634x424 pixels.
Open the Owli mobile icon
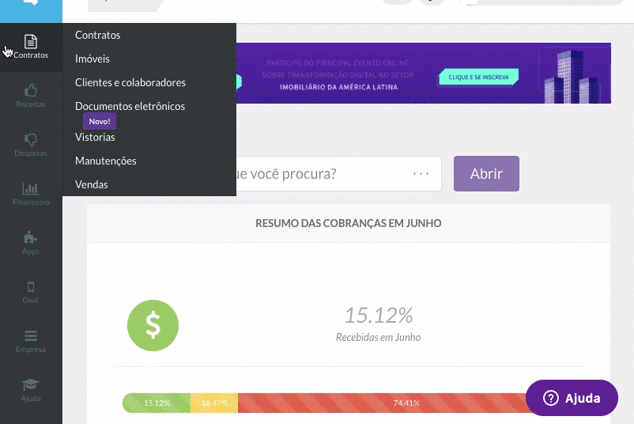(31, 290)
